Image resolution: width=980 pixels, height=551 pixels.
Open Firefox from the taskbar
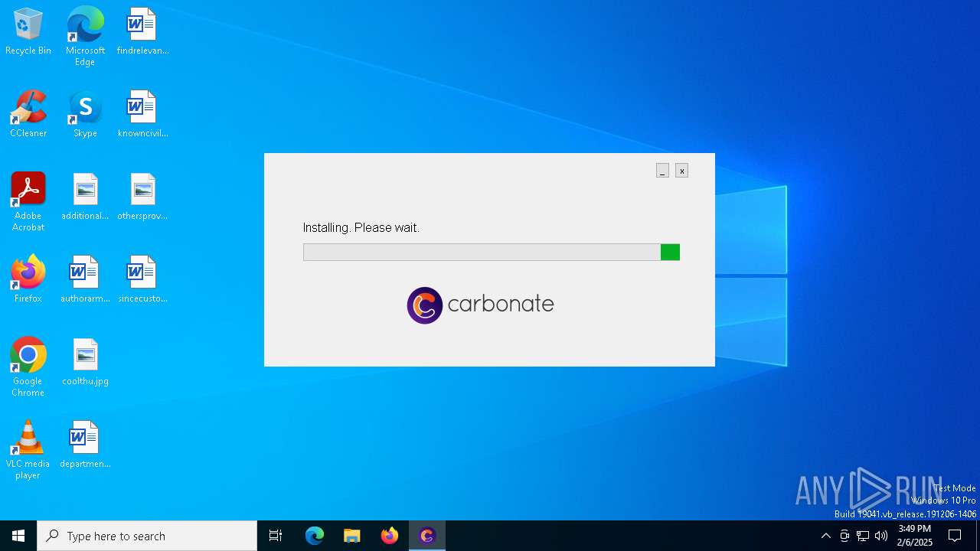click(390, 536)
